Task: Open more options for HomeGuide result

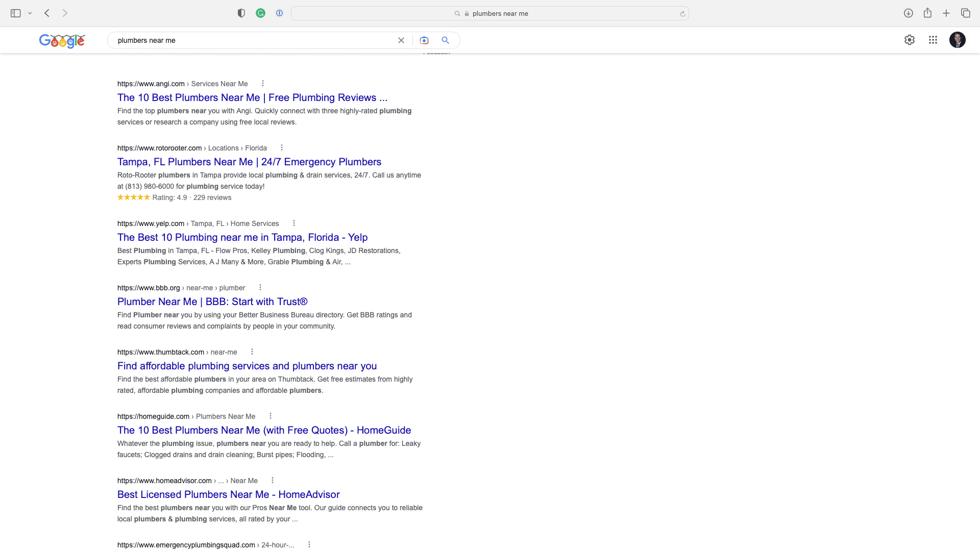Action: 271,416
